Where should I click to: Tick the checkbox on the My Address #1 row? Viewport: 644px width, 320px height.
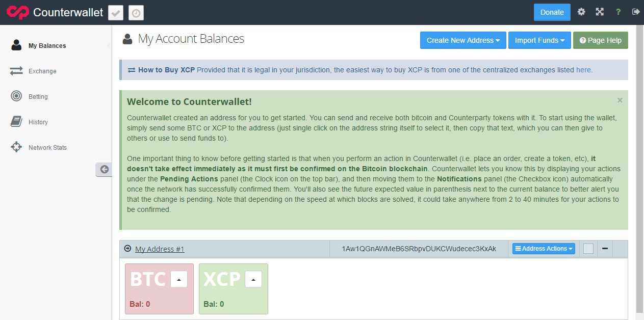point(588,249)
